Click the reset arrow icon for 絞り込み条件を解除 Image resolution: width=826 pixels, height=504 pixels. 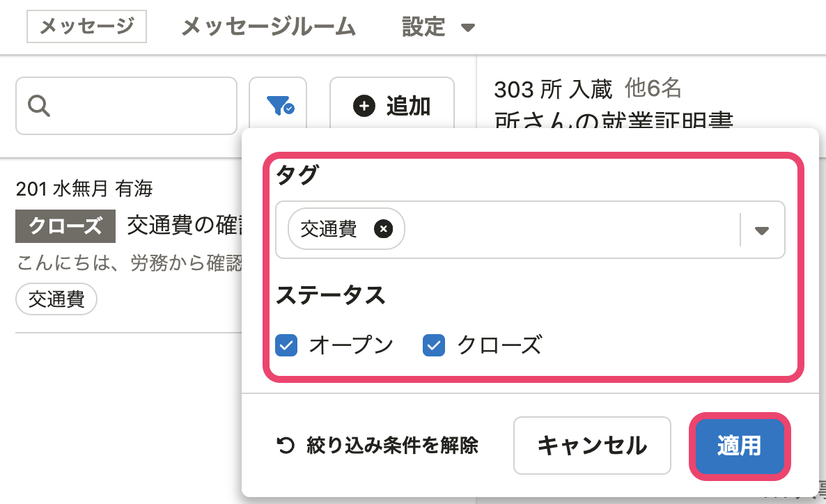point(286,446)
